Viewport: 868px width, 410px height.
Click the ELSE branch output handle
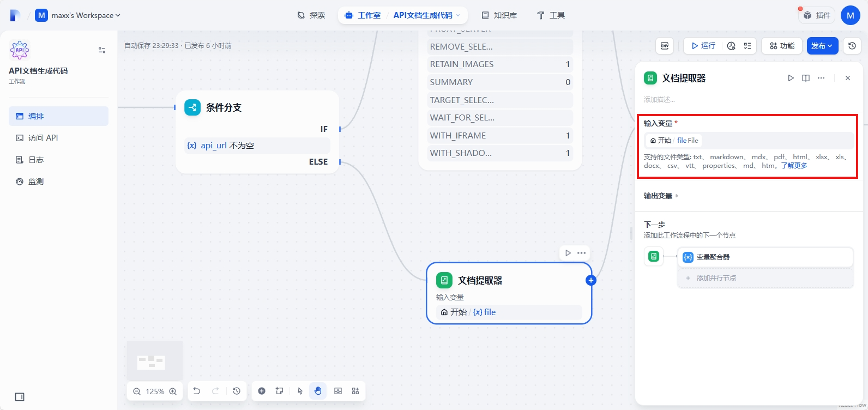click(340, 162)
